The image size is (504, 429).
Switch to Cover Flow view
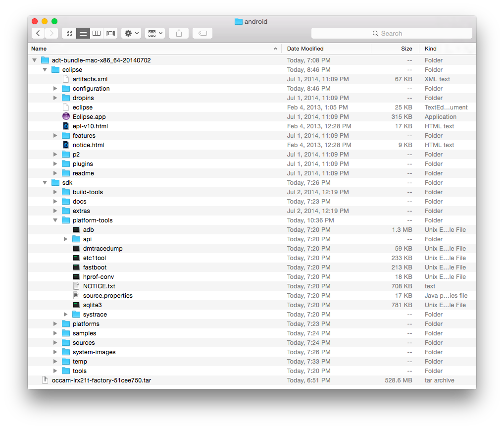coord(110,33)
